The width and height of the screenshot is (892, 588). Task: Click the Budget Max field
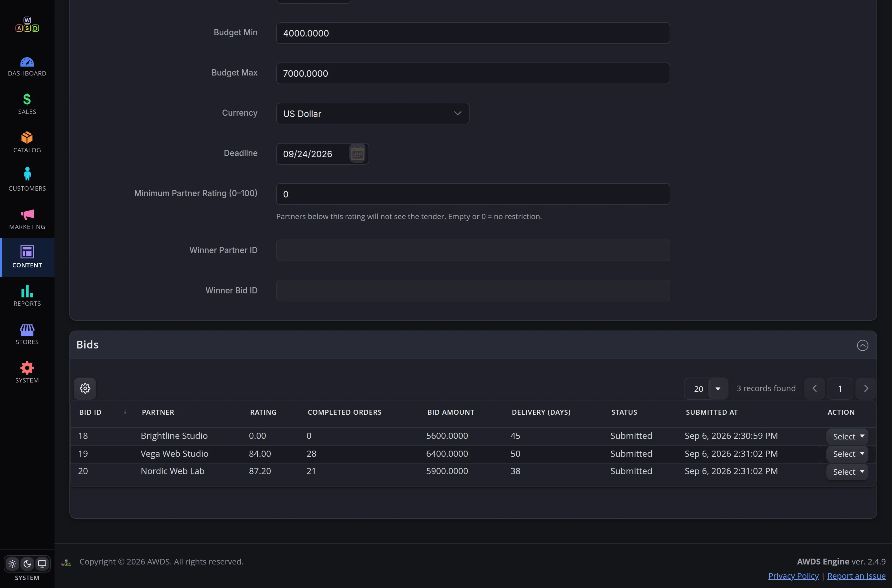click(473, 73)
